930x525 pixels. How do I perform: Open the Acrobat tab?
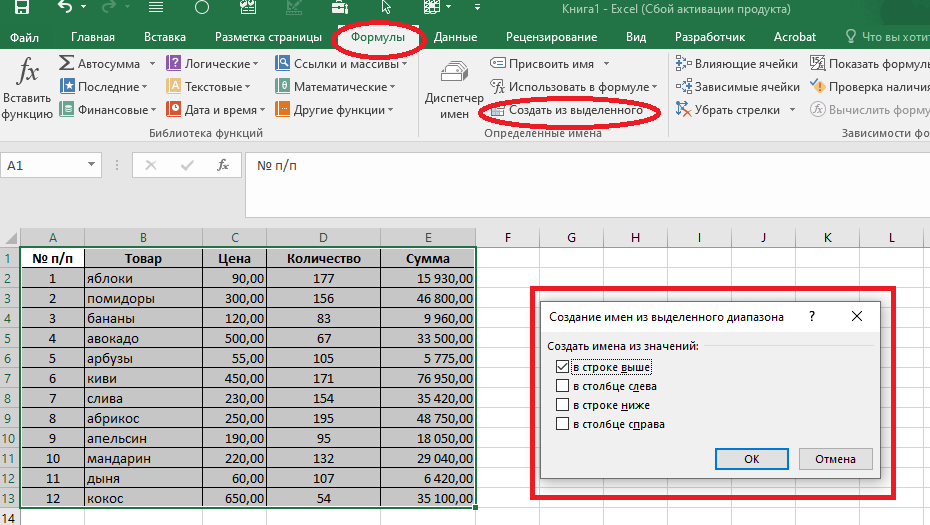point(795,37)
